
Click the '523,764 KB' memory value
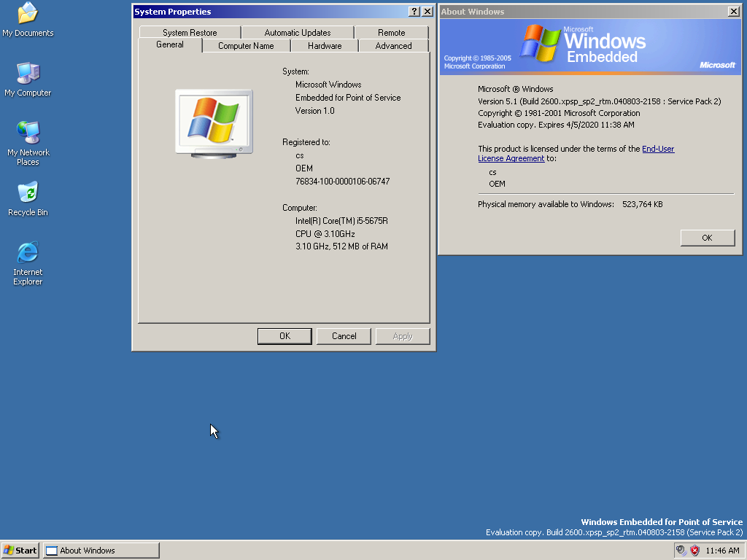click(x=642, y=204)
